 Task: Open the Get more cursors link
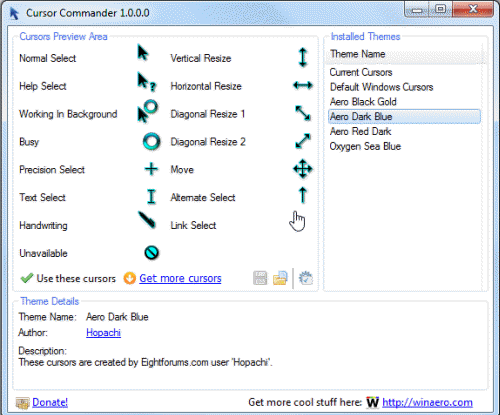(x=180, y=278)
